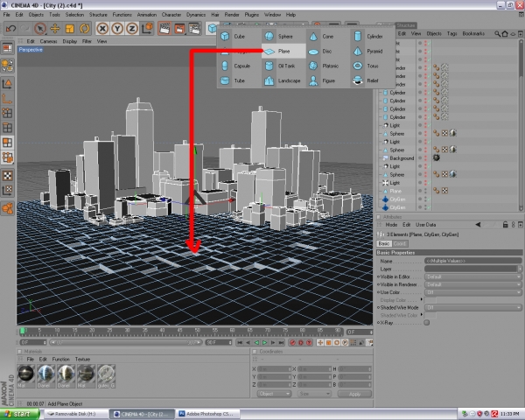Image resolution: width=525 pixels, height=420 pixels.
Task: Select the Live Selection tool
Action: [x=40, y=29]
